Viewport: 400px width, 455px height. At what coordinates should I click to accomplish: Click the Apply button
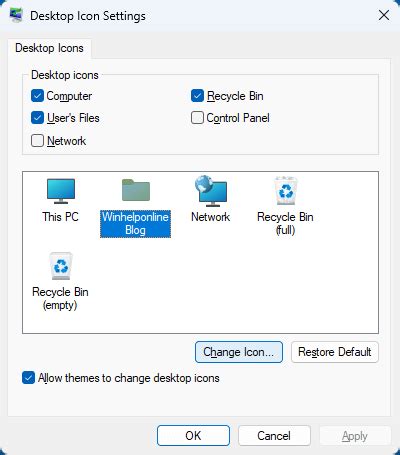click(x=355, y=436)
